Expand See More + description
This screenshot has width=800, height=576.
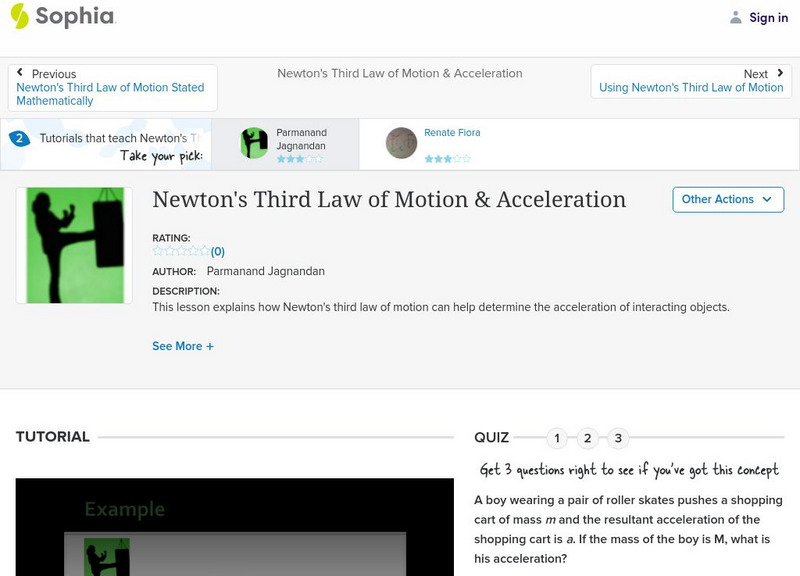(x=183, y=346)
